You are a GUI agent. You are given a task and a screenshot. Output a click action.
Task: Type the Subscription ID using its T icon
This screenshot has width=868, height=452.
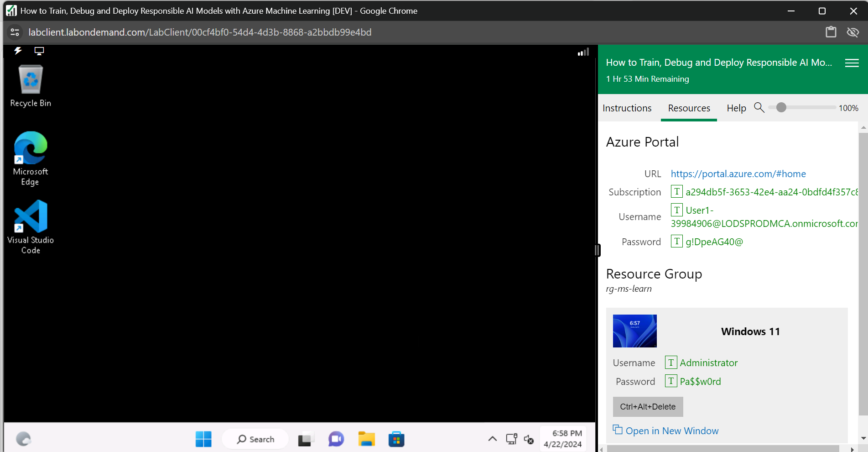tap(677, 192)
